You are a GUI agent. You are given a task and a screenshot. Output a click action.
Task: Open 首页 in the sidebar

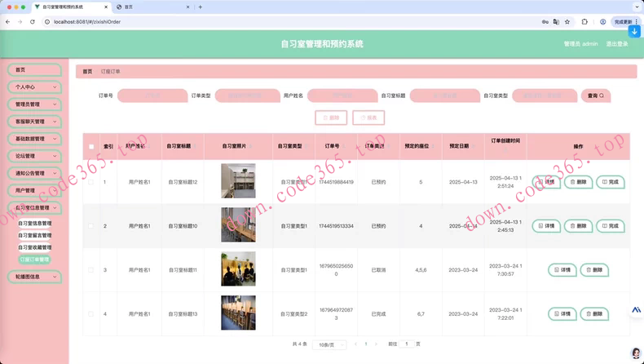pyautogui.click(x=34, y=70)
